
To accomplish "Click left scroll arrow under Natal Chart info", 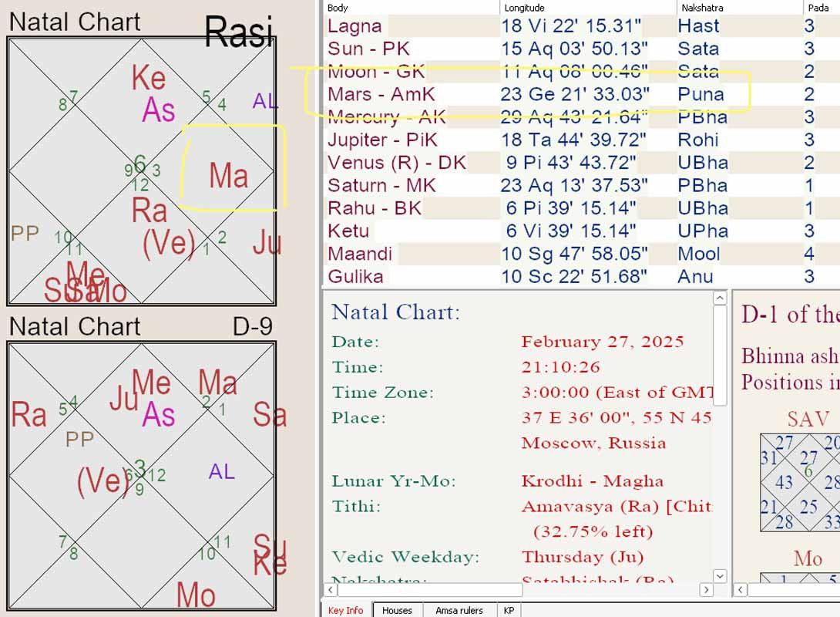I will 329,590.
